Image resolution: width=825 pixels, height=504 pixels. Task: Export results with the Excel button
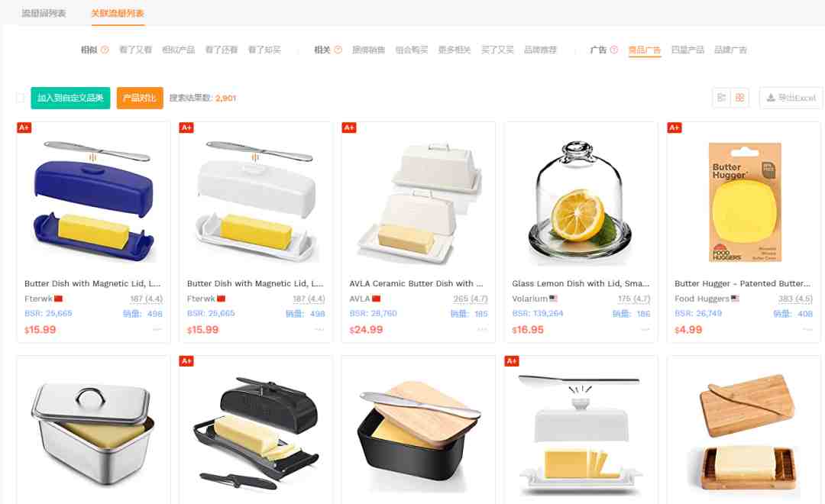pyautogui.click(x=791, y=98)
